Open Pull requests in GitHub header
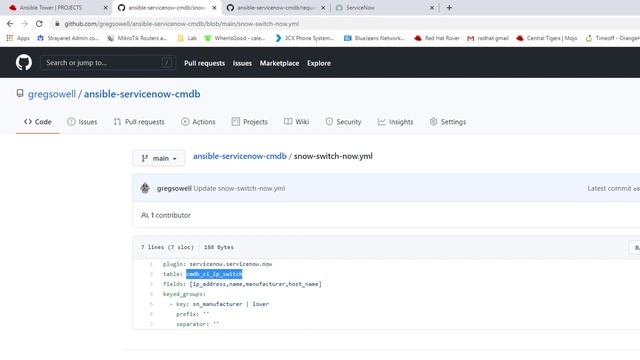Screen dimensions: 640x360 pos(204,63)
